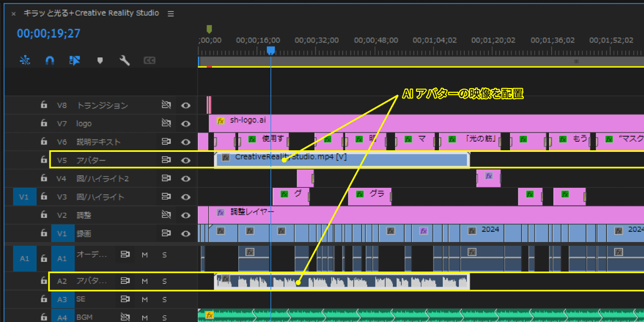Click the CC captions track icon
The image size is (644, 322).
[150, 61]
